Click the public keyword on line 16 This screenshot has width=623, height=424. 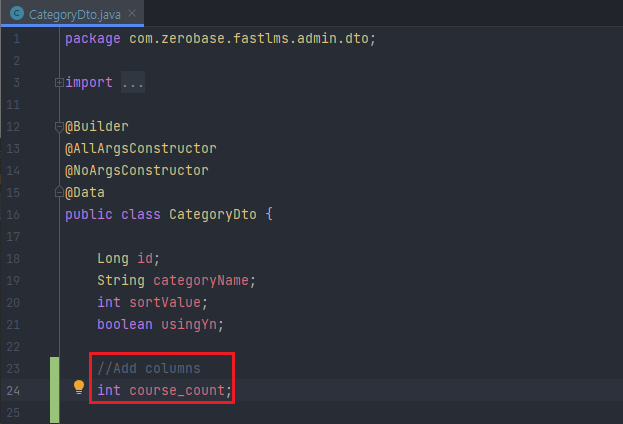coord(89,215)
